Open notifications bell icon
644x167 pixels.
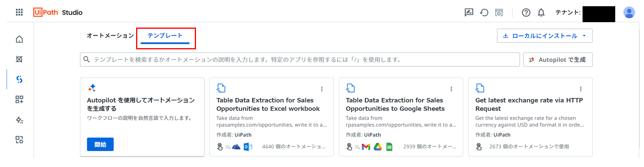pos(541,12)
